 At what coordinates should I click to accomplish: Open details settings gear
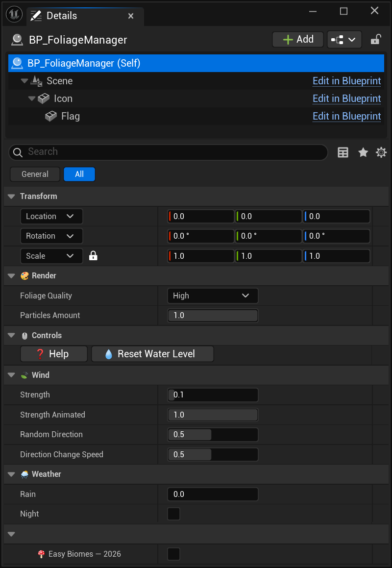tap(381, 152)
